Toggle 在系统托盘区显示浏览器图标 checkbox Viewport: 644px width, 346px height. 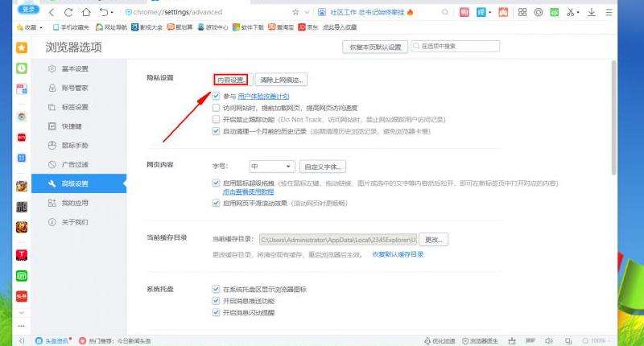216,289
